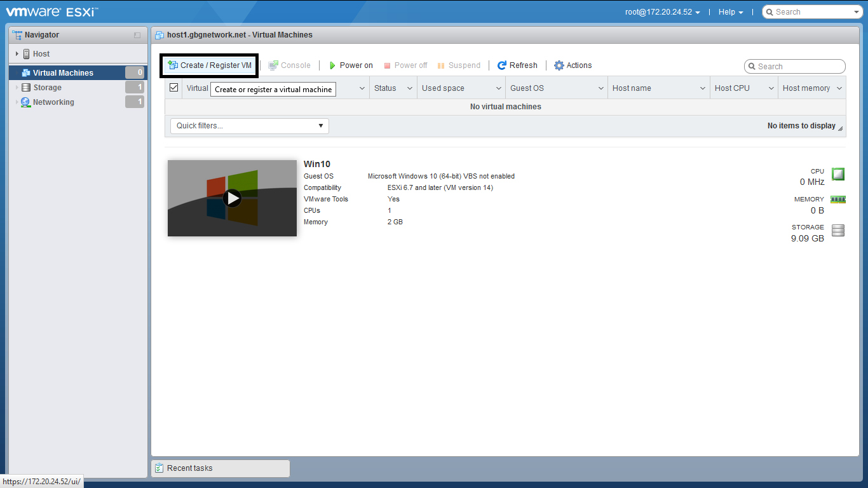Click the Refresh icon in toolbar

pyautogui.click(x=502, y=65)
